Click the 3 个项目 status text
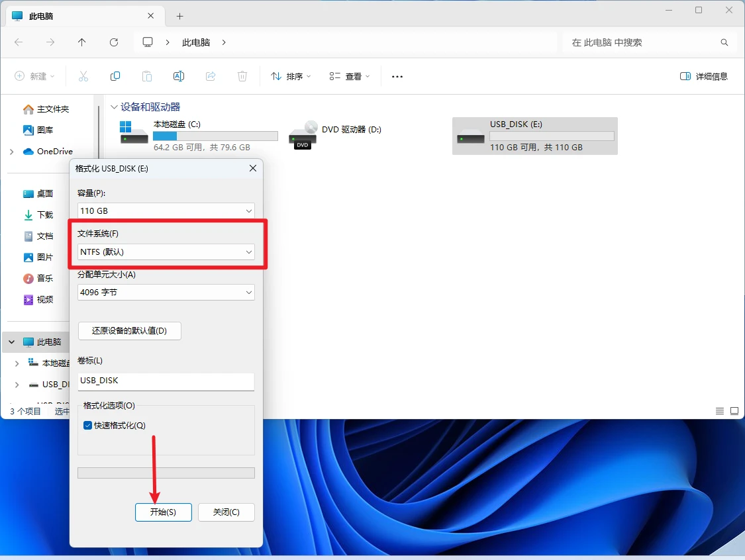 pos(25,411)
